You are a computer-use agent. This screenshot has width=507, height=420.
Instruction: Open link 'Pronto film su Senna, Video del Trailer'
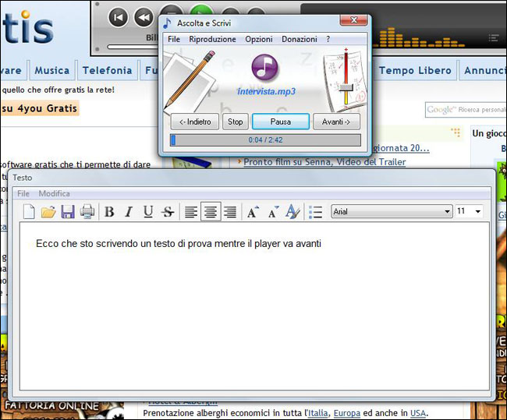point(324,162)
